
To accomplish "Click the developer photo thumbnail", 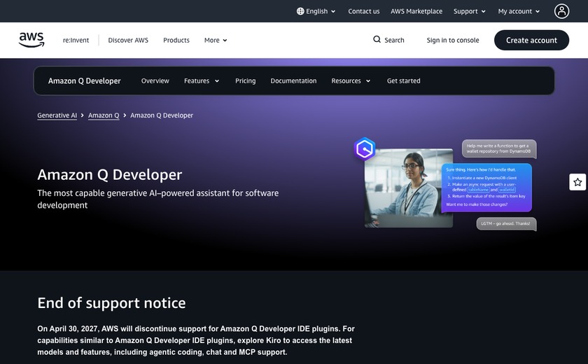I will pyautogui.click(x=408, y=188).
